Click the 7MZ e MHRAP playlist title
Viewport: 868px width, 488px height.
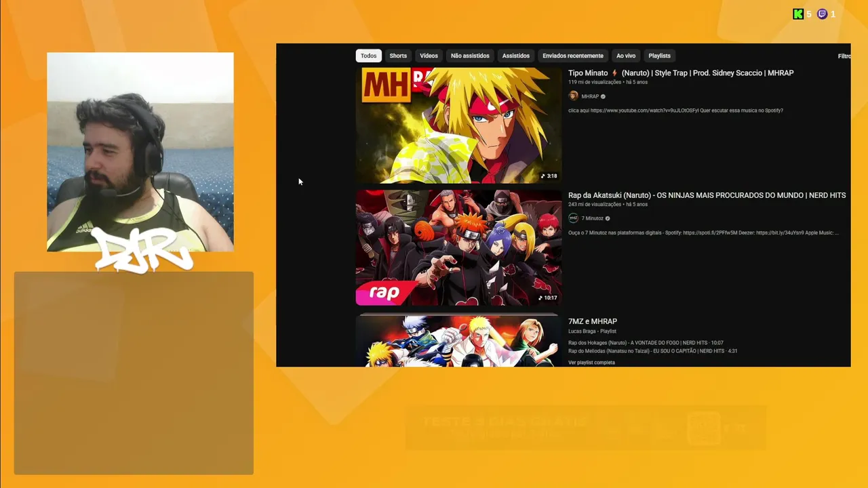click(593, 321)
